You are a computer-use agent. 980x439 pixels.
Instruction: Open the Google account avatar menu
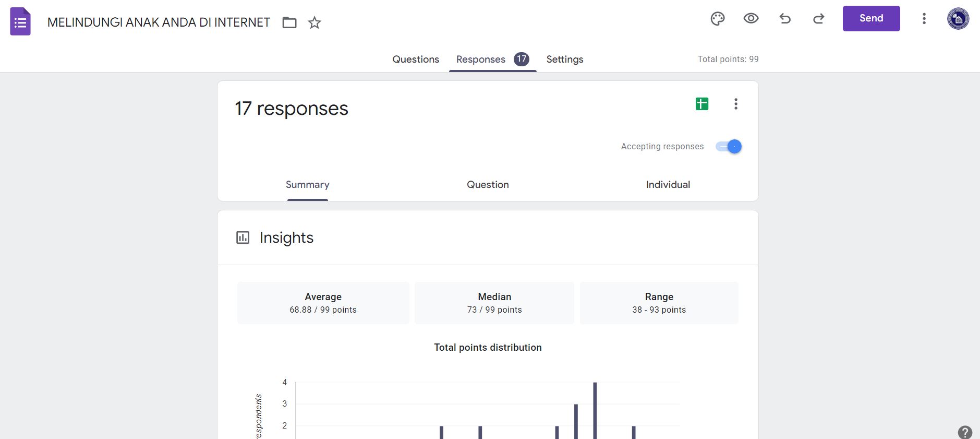point(958,19)
